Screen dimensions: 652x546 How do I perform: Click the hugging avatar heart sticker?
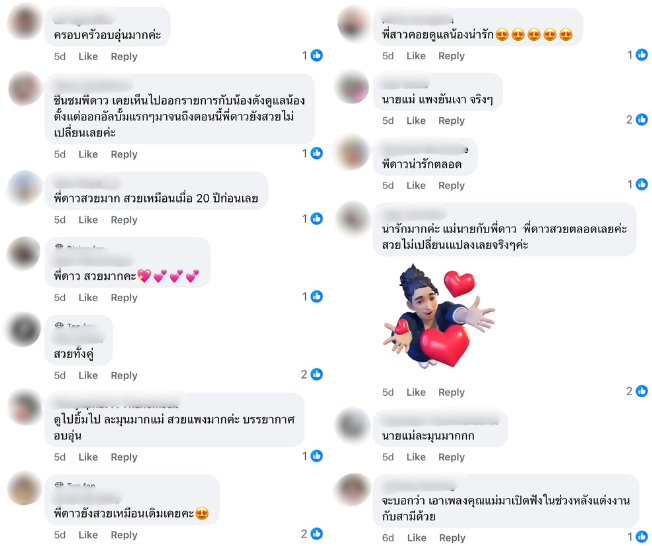(x=439, y=316)
